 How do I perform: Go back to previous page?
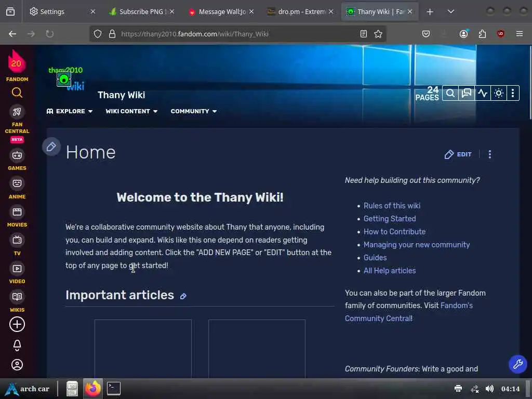12,34
